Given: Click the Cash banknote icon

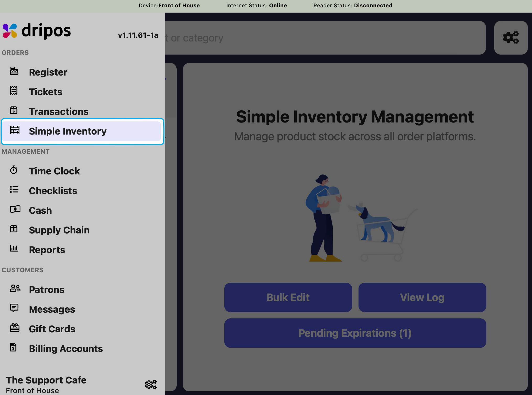Looking at the screenshot, I should [15, 209].
